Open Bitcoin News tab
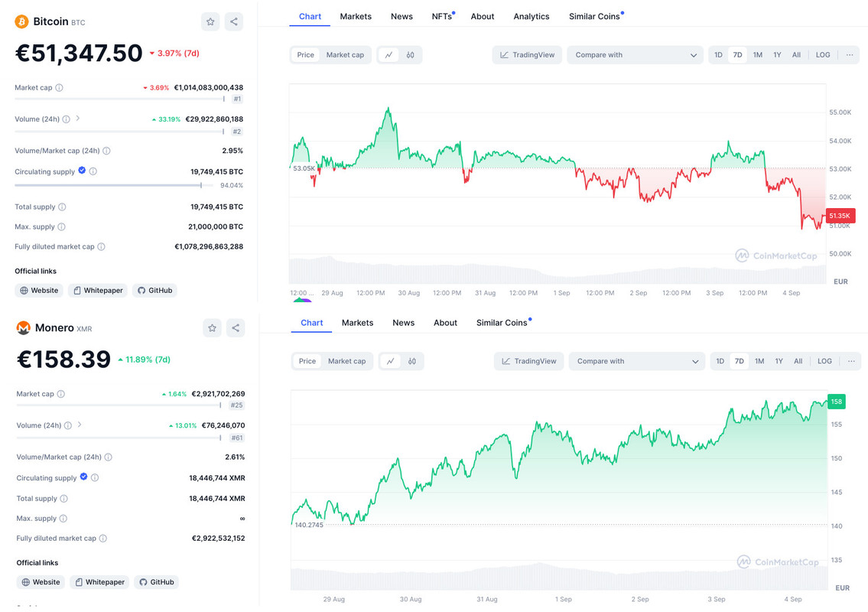 [401, 17]
